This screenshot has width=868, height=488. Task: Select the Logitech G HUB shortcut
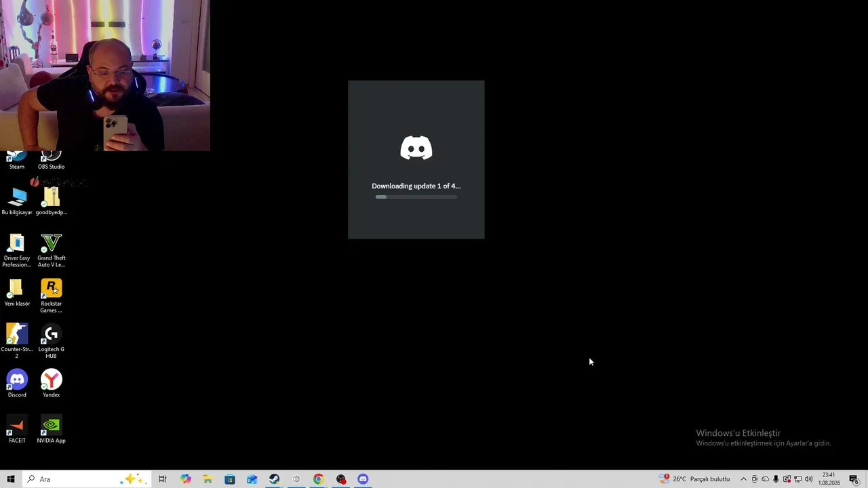pyautogui.click(x=52, y=341)
